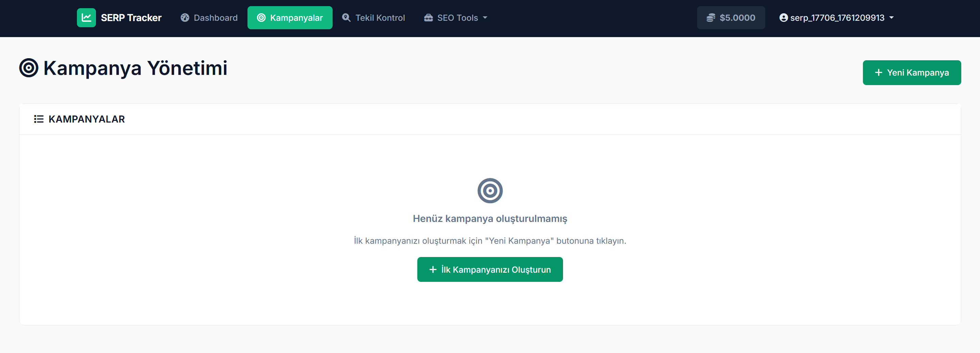Open the SERP Tracker brand link
Image resolution: width=980 pixels, height=353 pixels.
[x=119, y=18]
